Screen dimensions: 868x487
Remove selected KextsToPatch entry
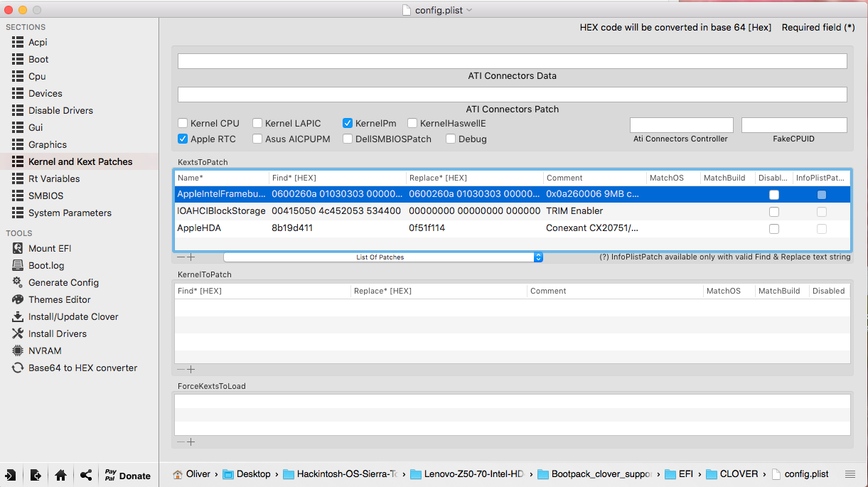181,257
